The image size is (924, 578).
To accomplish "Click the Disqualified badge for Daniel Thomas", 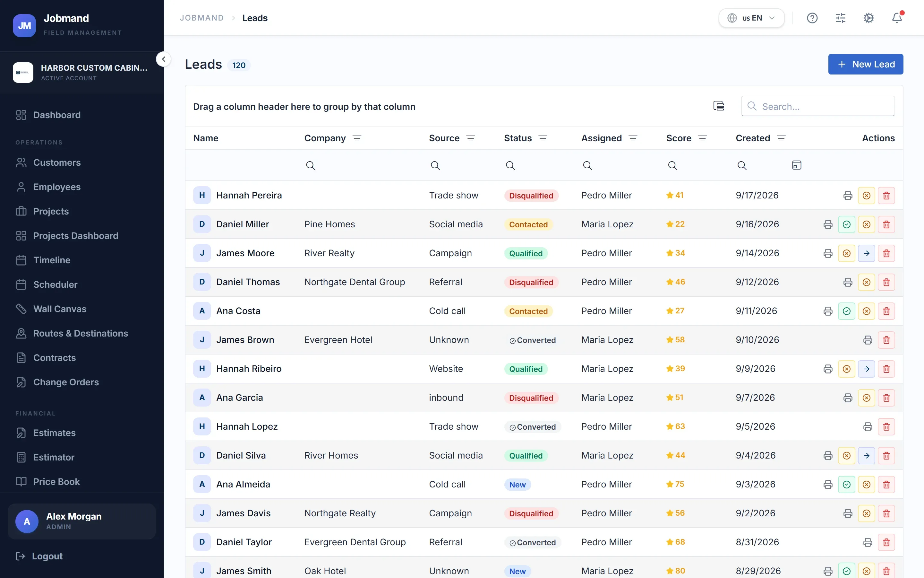I will pos(531,282).
